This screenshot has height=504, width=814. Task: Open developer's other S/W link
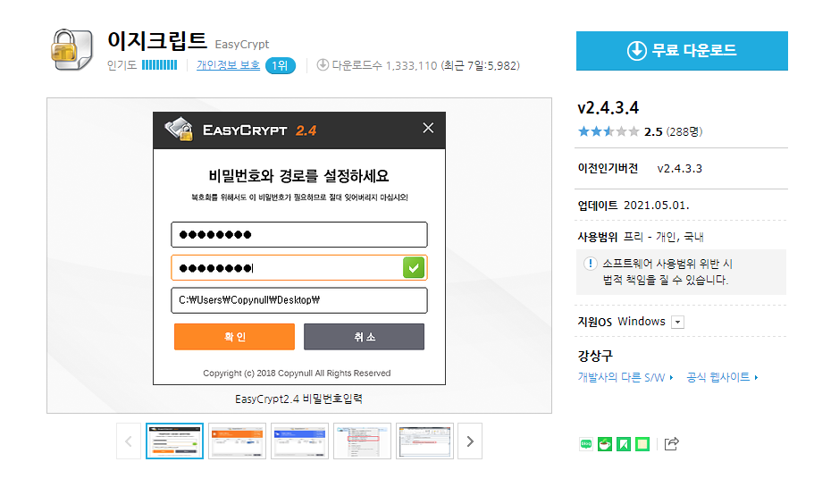625,377
